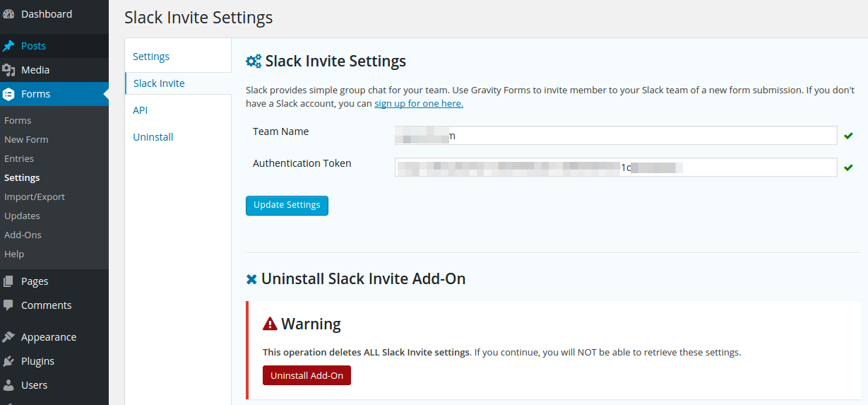Open the Settings tab in side panel

click(x=151, y=57)
